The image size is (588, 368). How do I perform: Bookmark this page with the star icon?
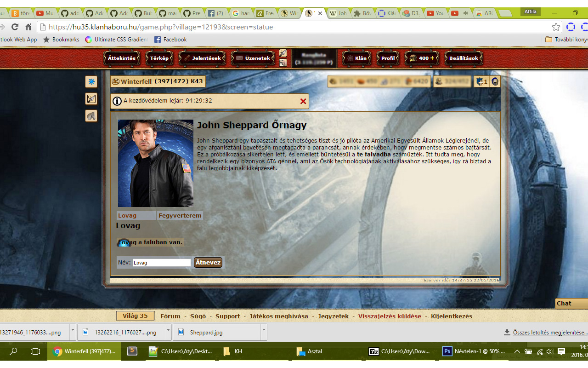pos(556,27)
